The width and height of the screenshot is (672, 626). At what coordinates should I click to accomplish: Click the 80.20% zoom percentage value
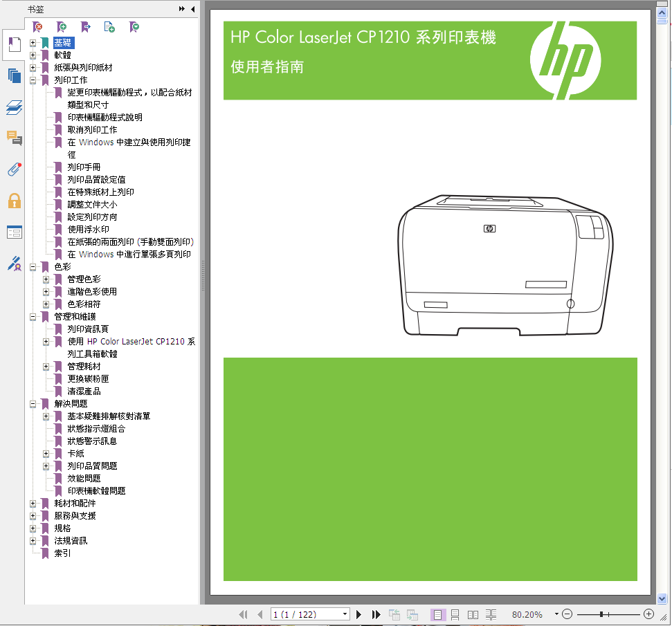527,615
